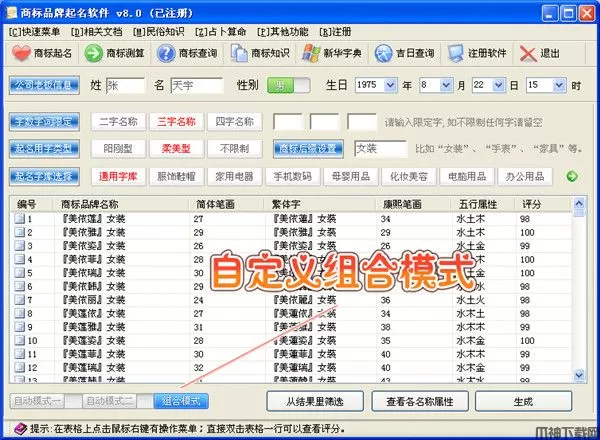Open 商标测算 green arrow icon
600x440 pixels.
[x=93, y=53]
